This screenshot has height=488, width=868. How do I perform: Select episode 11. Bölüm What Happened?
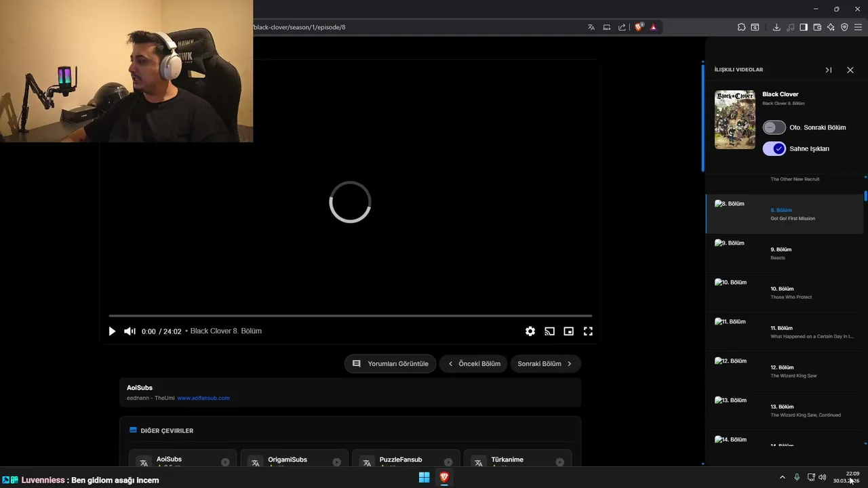785,332
